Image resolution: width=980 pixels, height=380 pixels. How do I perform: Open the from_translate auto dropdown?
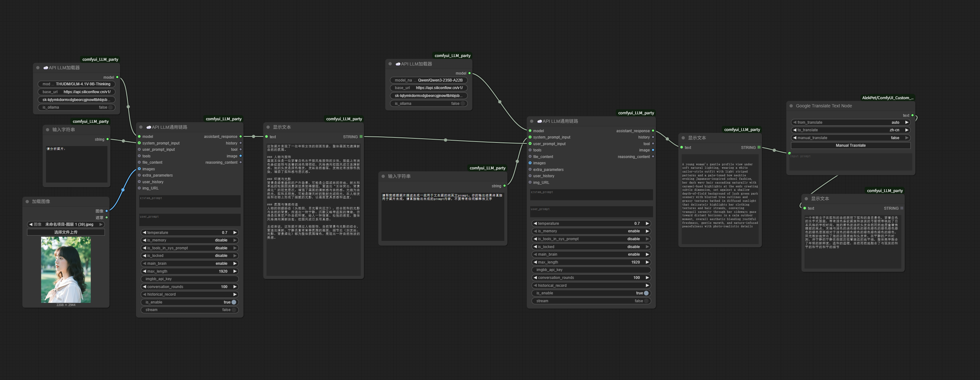850,122
